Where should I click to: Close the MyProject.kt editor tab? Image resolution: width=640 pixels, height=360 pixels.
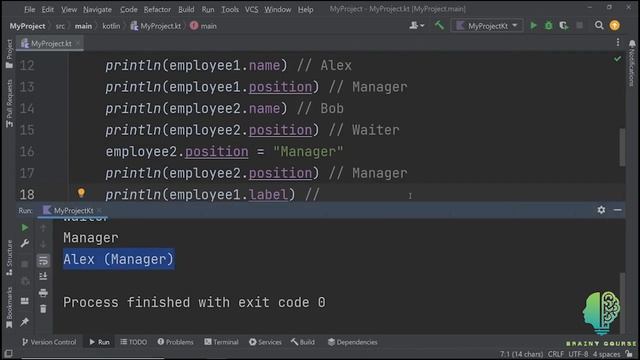pyautogui.click(x=78, y=43)
